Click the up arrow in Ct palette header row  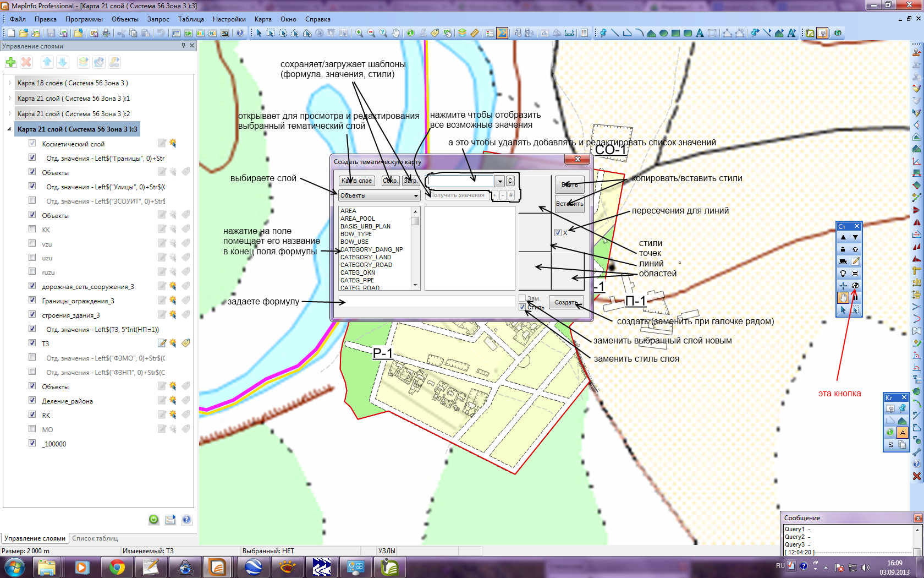click(843, 237)
